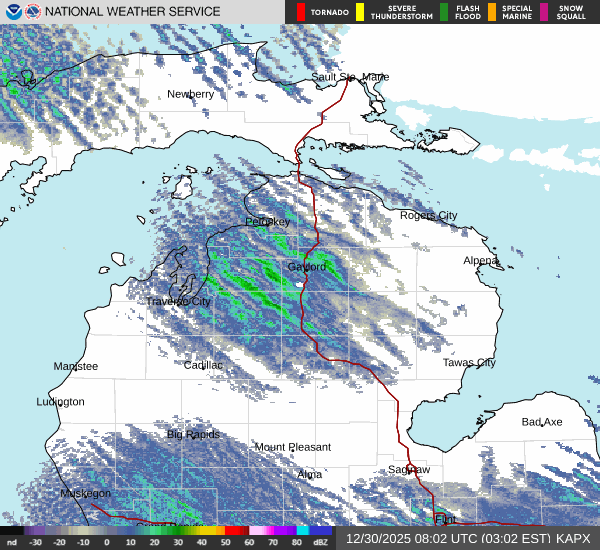
Task: Click the orange Special Marine legend box
Action: coord(493,12)
